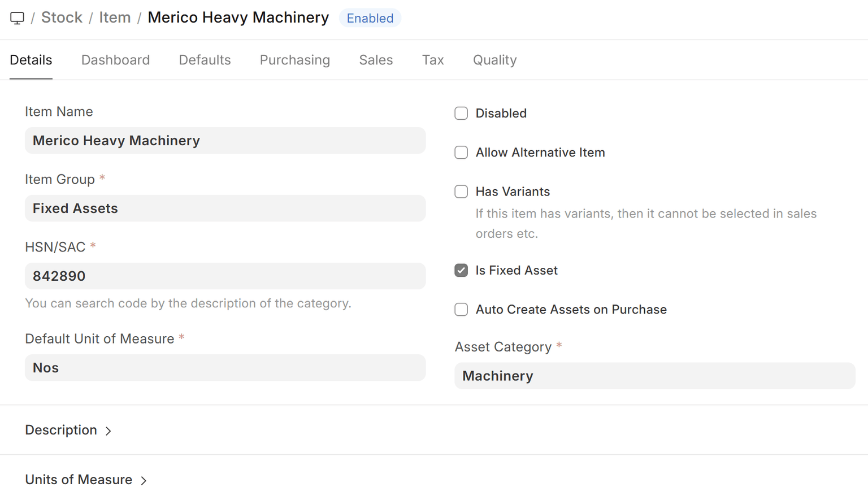Image resolution: width=868 pixels, height=500 pixels.
Task: Uncheck the Is Fixed Asset checkbox
Action: click(x=461, y=271)
